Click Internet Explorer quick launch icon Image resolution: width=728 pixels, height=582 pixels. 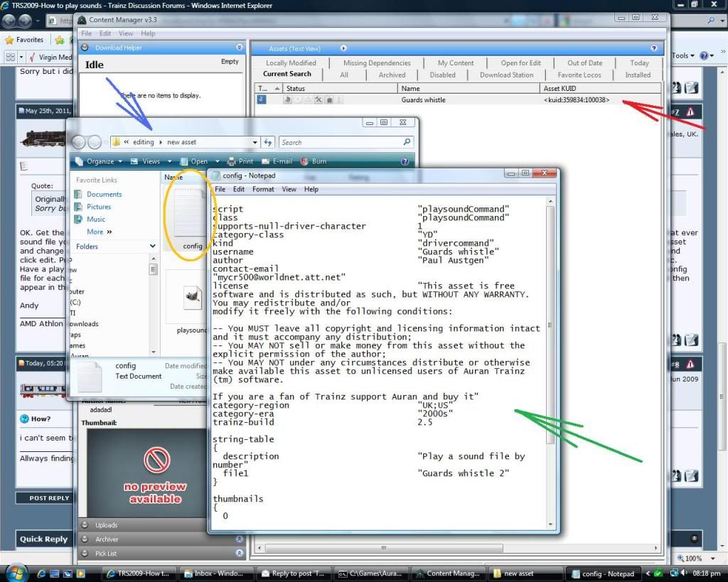[x=41, y=573]
